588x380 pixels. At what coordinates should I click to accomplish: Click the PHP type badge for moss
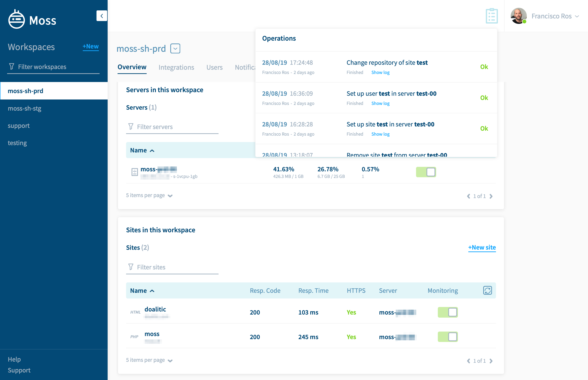[x=134, y=337]
